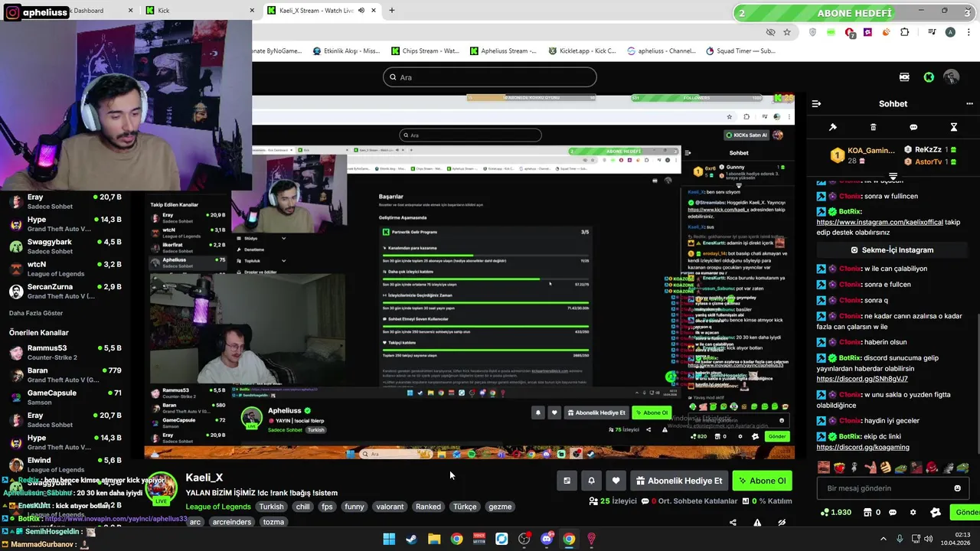Open the chat three-dots options menu

[969, 103]
